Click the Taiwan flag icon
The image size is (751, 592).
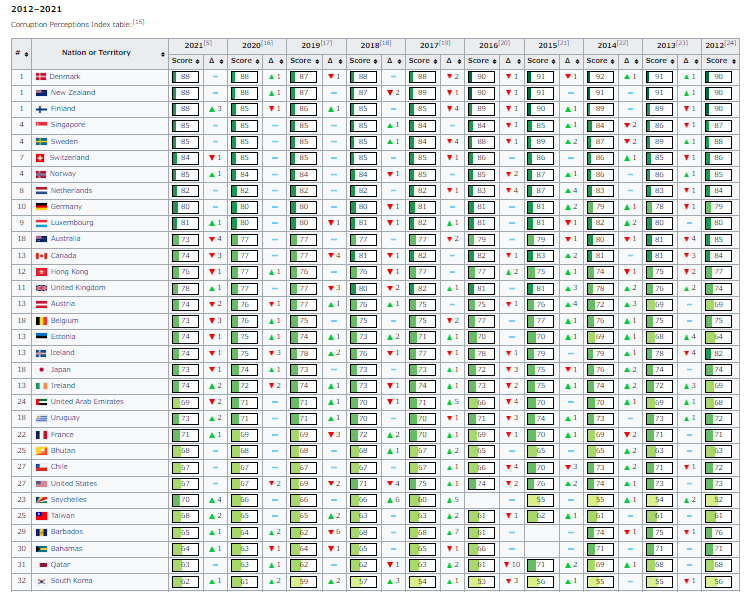pyautogui.click(x=41, y=516)
